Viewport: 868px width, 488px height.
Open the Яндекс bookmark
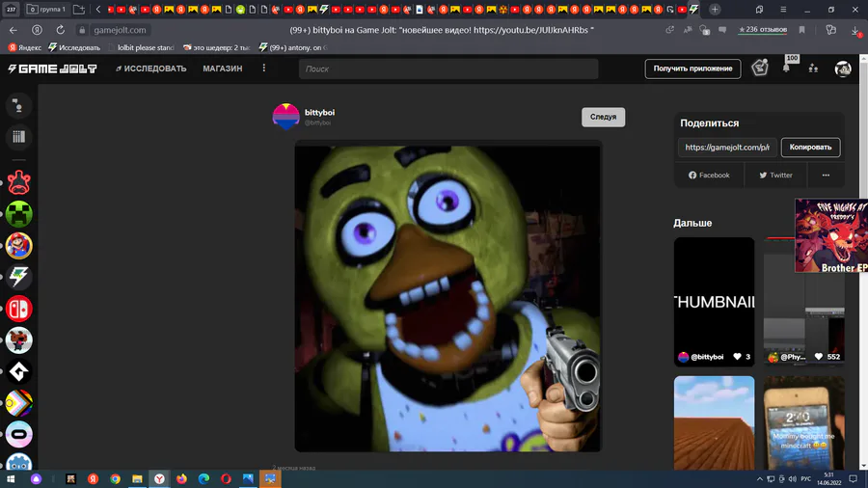pyautogui.click(x=25, y=47)
